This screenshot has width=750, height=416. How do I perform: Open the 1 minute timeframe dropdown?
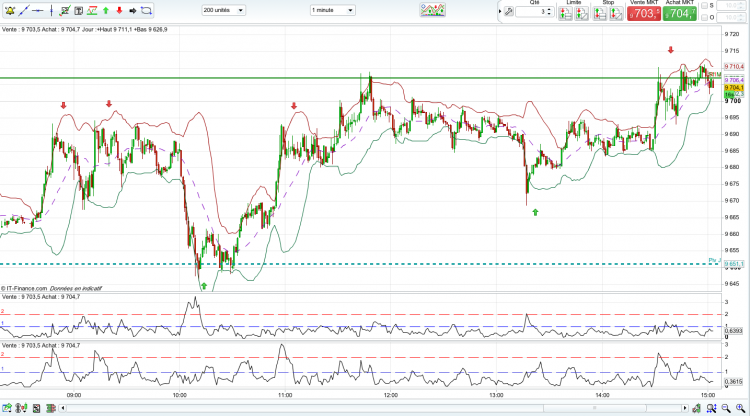tap(332, 10)
